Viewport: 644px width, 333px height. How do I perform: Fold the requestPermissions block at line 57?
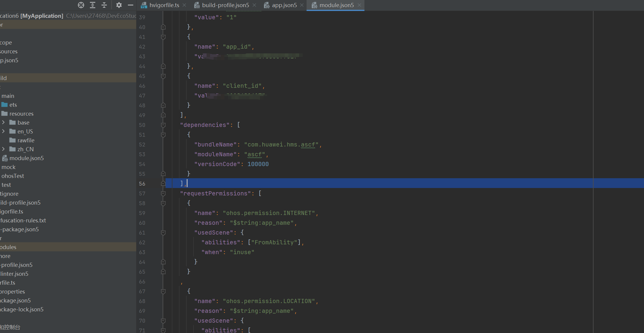pos(163,194)
